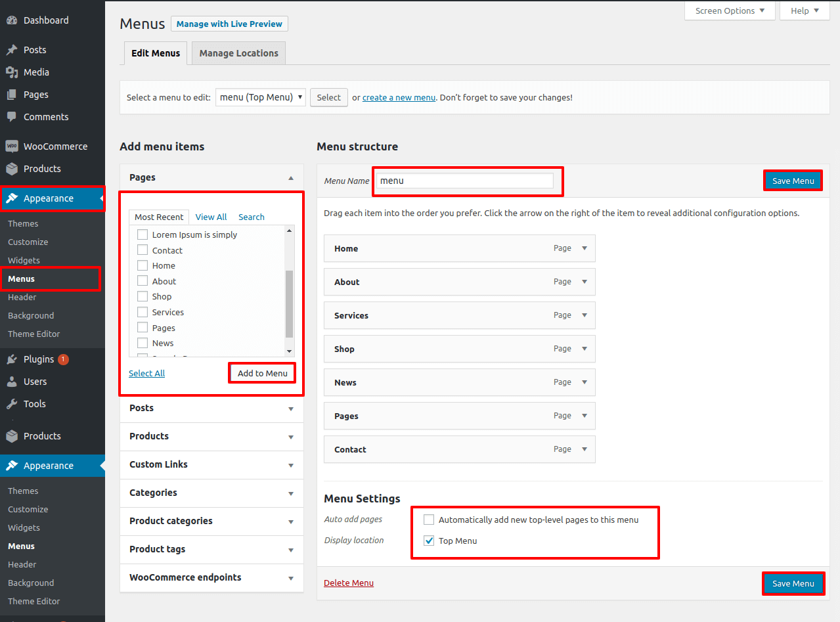The height and width of the screenshot is (622, 840).
Task: Uncheck the Top Menu display location
Action: [x=429, y=541]
